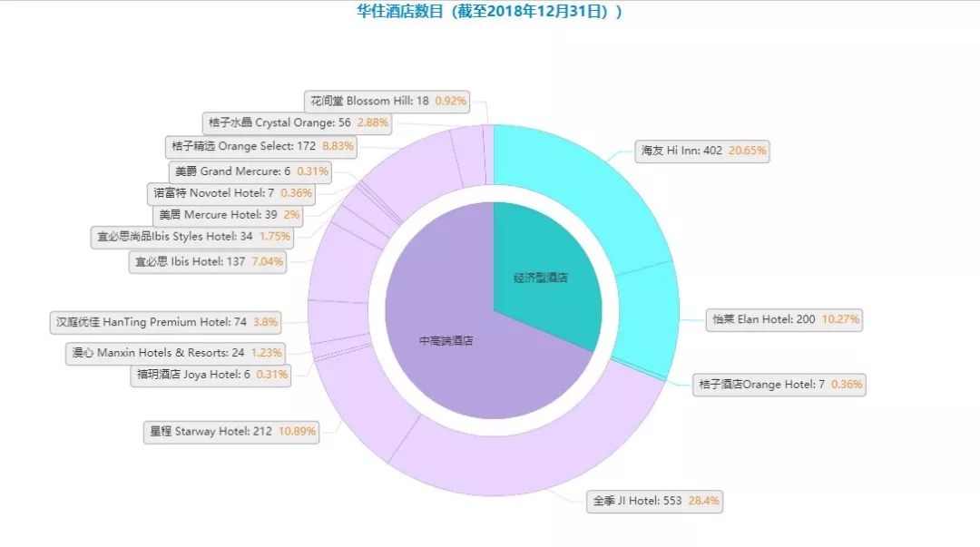Viewport: 980px width, 547px height.
Task: Click the HanTing Premium outer ring segment
Action: (338, 321)
